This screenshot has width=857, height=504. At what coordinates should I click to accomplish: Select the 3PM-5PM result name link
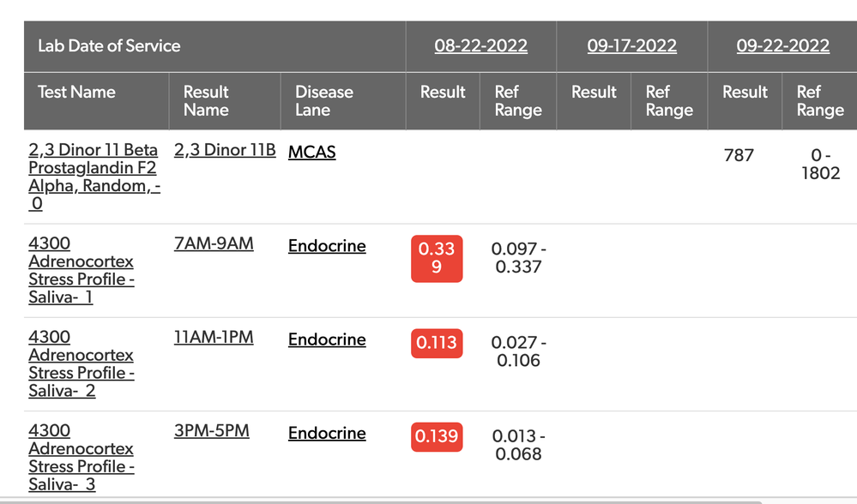[212, 431]
